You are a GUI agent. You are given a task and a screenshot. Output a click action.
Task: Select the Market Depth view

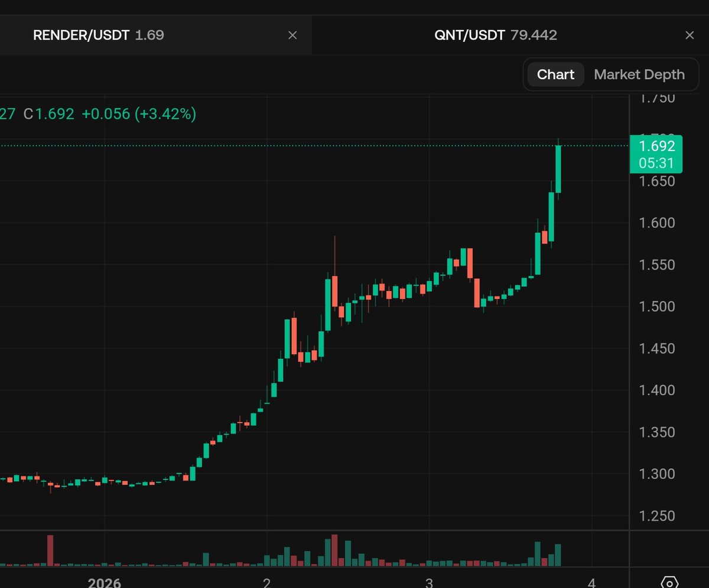point(639,74)
